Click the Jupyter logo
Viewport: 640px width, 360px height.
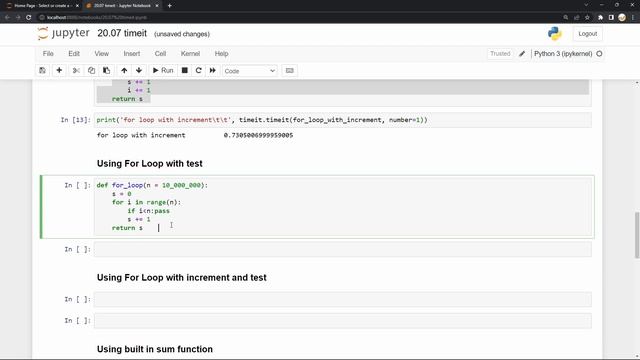click(x=63, y=33)
